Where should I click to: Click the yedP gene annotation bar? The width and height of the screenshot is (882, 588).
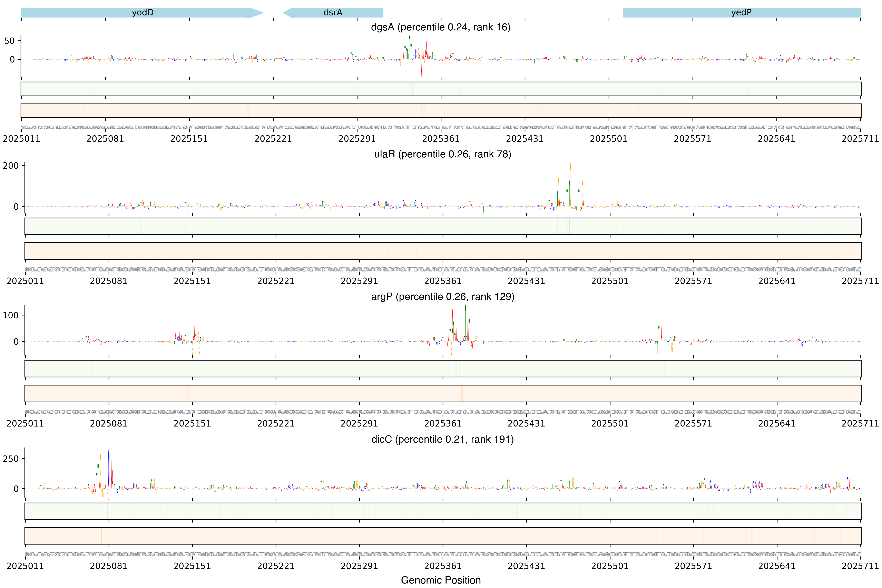[x=741, y=13]
